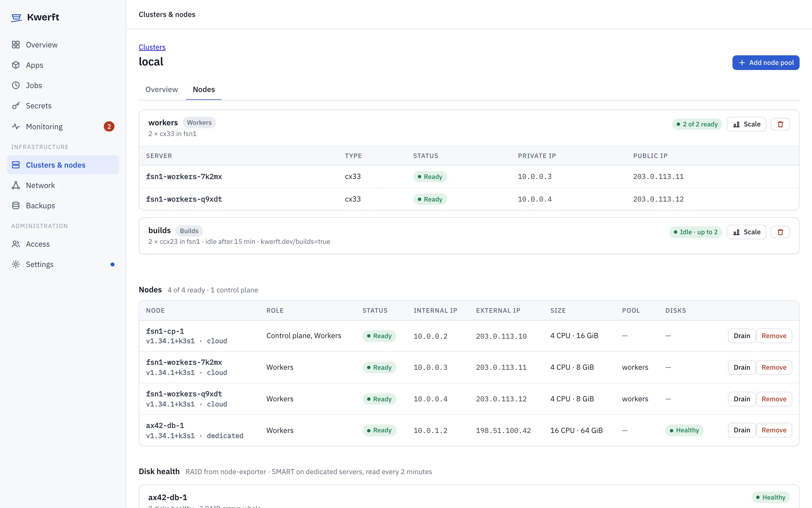Select the Nodes tab

pyautogui.click(x=204, y=89)
